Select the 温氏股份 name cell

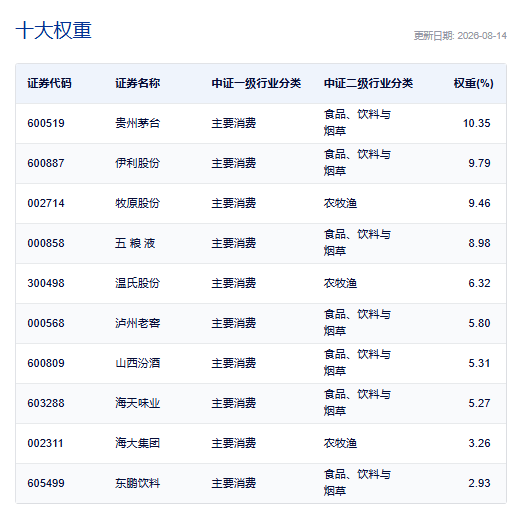tap(137, 283)
